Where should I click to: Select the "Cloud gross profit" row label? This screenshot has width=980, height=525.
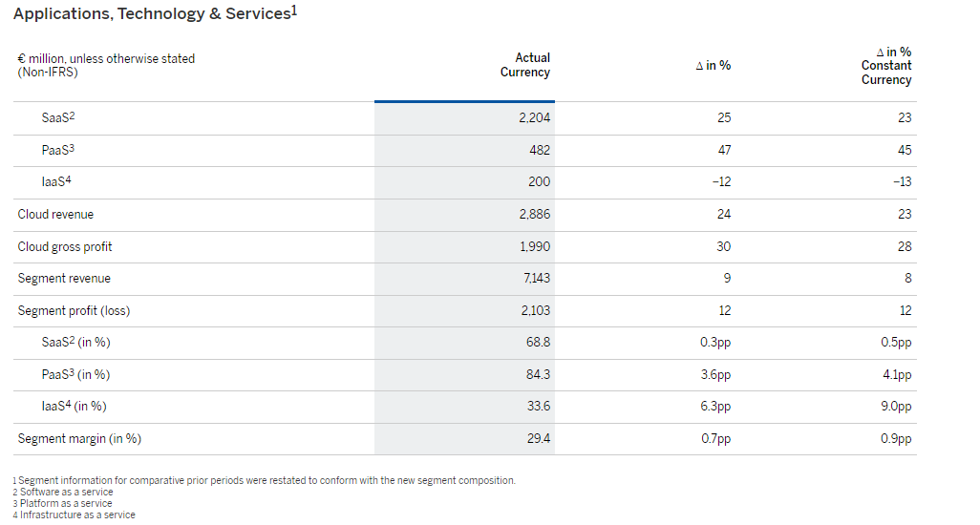pyautogui.click(x=65, y=247)
